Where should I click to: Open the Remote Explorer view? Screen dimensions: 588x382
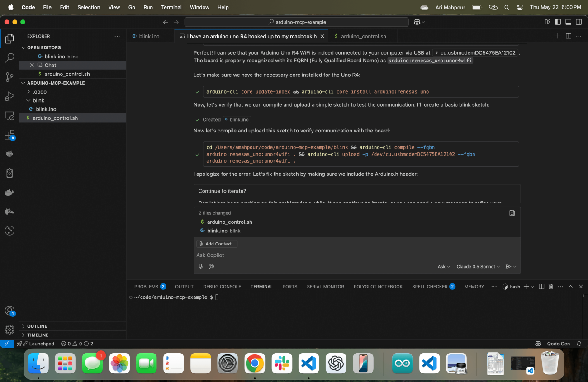(x=9, y=116)
